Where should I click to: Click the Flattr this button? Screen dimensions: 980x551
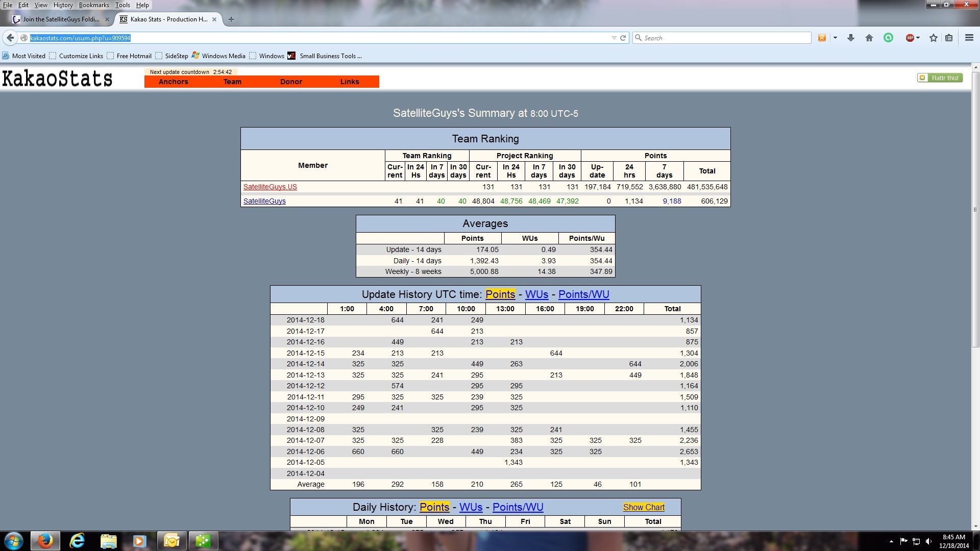940,78
